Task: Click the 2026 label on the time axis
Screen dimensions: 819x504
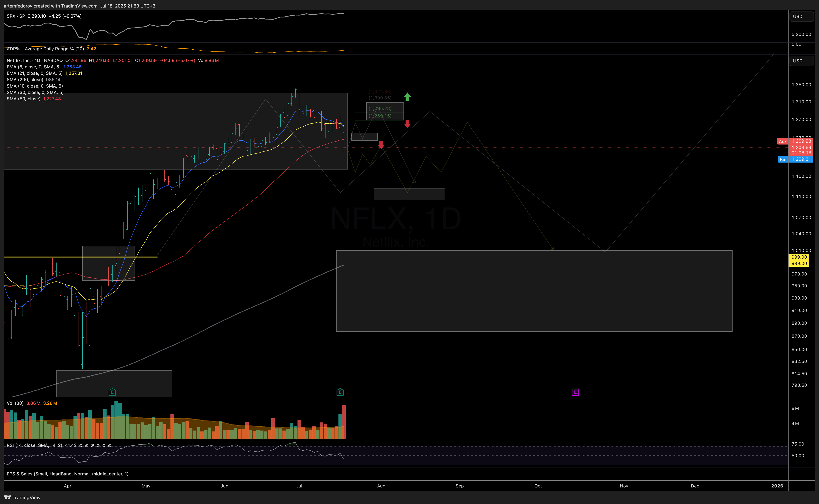Action: [x=777, y=486]
